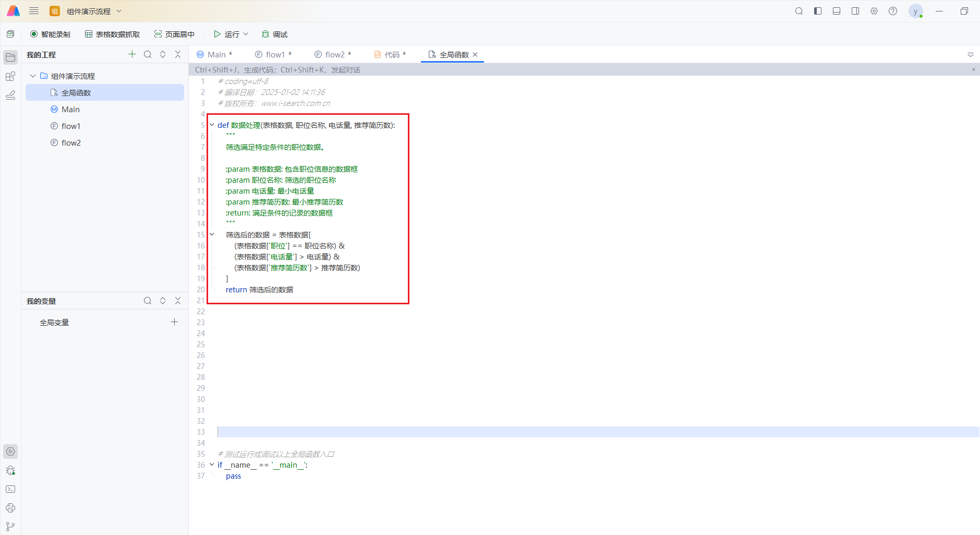Switch to the Main tab
The width and height of the screenshot is (980, 535).
click(x=214, y=54)
